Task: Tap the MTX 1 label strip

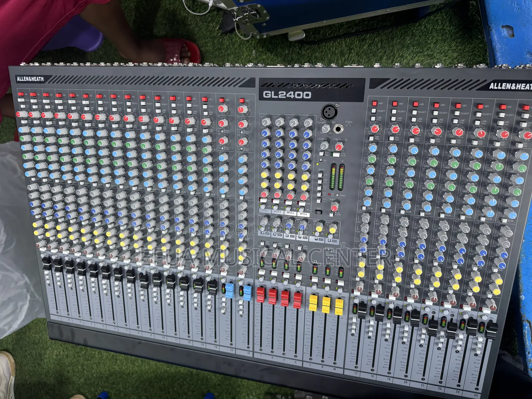Action: 265,211
